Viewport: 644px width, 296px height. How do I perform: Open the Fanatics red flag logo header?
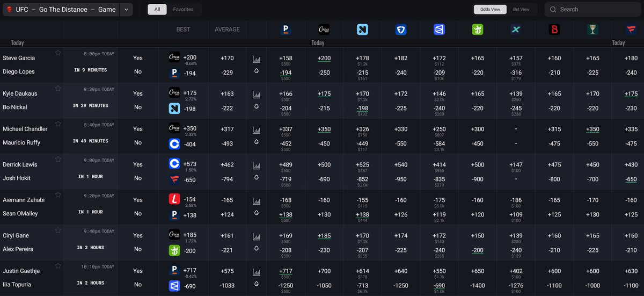[631, 30]
